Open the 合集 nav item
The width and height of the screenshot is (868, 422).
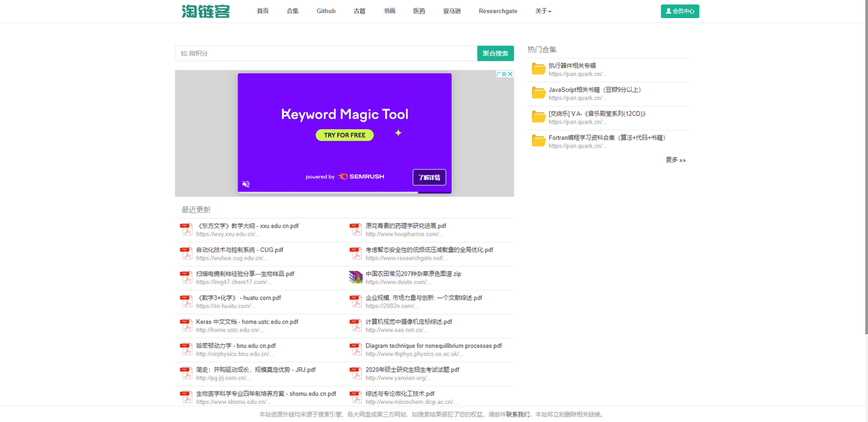tap(293, 11)
